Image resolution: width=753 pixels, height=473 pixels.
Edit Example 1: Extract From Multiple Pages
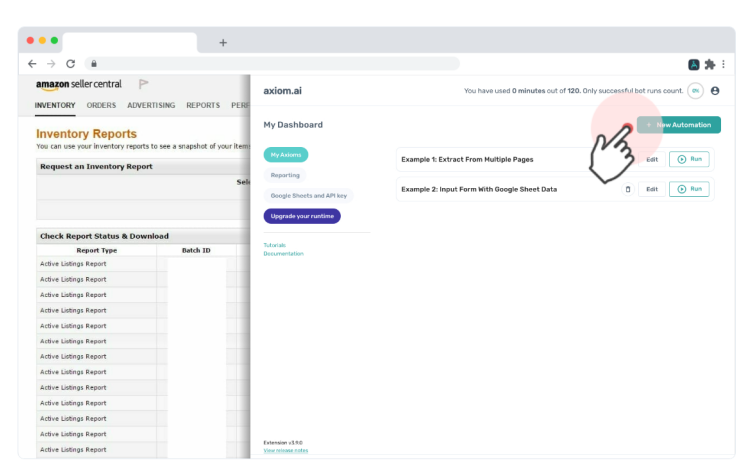652,159
